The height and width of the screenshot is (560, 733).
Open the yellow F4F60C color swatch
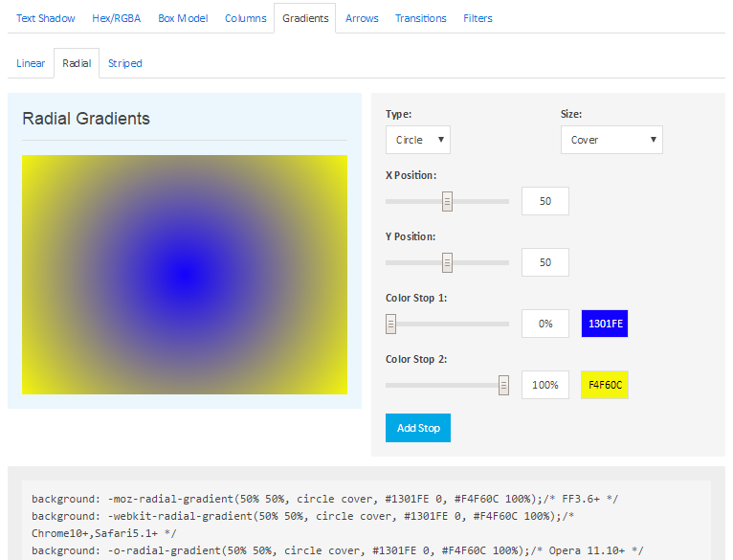coord(605,385)
